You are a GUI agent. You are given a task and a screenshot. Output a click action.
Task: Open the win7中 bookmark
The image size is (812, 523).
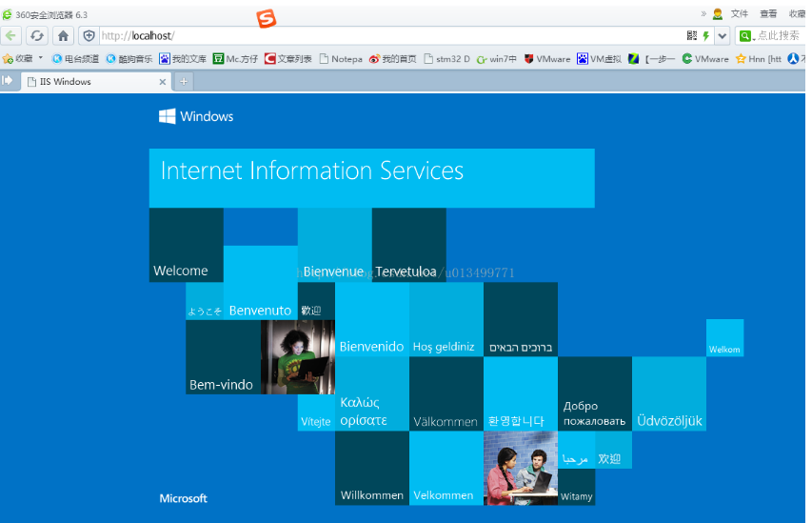(x=497, y=58)
